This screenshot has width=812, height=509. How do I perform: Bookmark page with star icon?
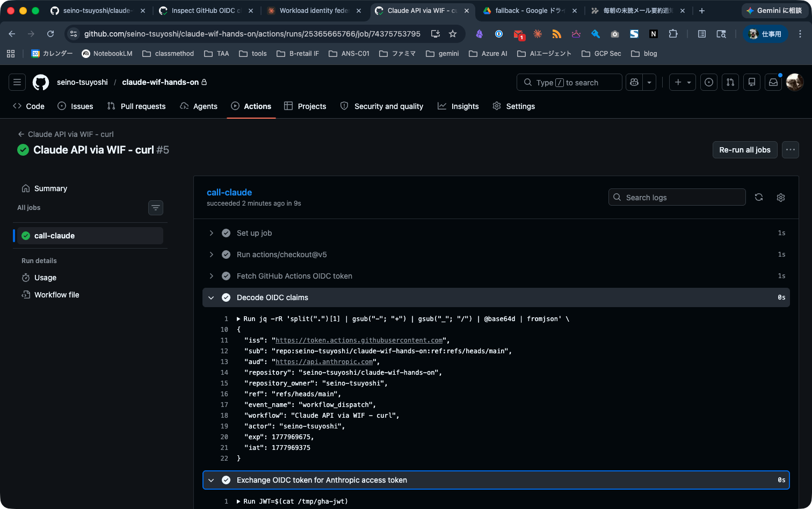[x=453, y=34]
